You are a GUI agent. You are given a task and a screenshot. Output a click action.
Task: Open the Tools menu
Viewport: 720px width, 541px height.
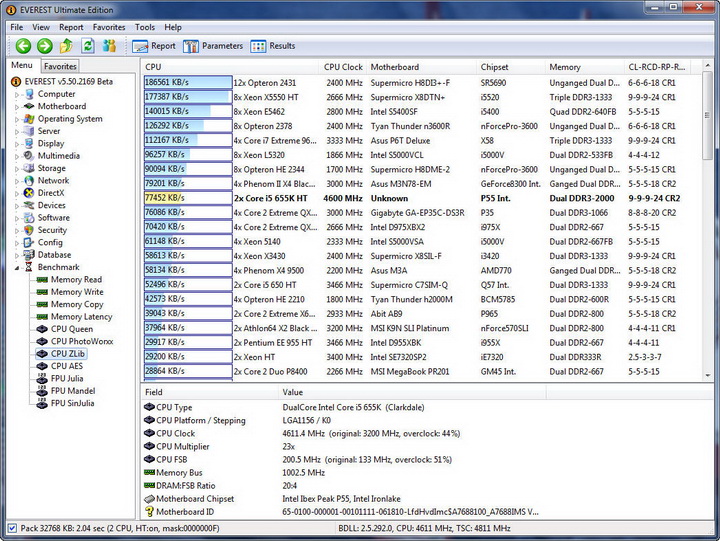pyautogui.click(x=145, y=28)
